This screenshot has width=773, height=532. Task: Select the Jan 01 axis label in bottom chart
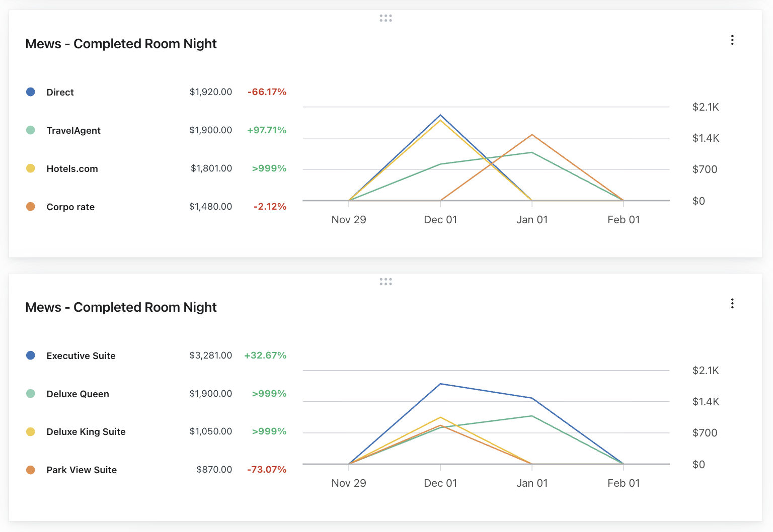[x=532, y=483]
